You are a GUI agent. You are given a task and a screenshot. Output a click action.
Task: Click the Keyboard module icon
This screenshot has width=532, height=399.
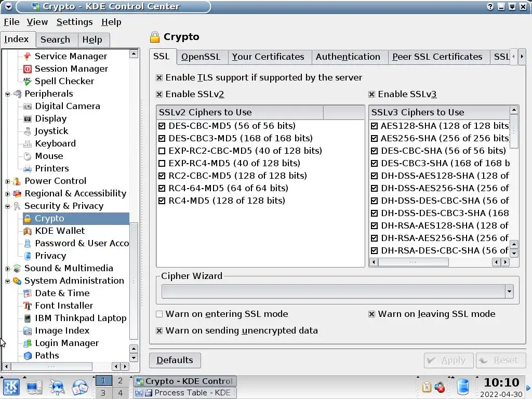pyautogui.click(x=28, y=143)
